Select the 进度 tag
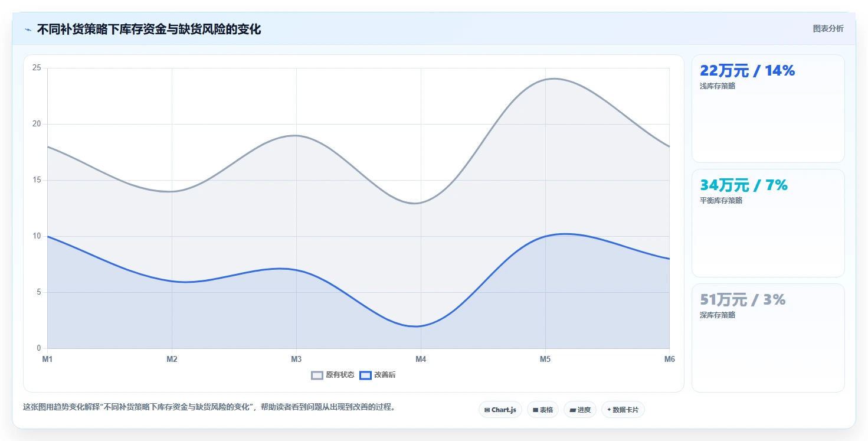The width and height of the screenshot is (868, 441). pos(579,410)
